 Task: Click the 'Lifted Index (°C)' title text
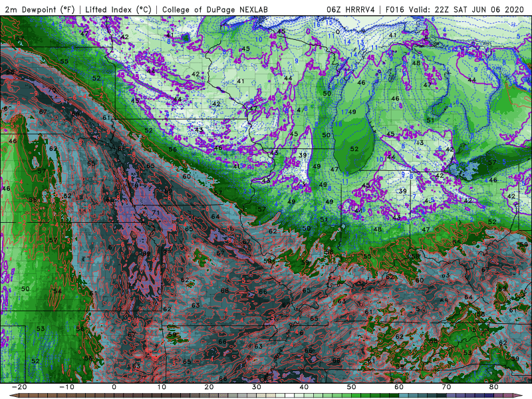click(118, 9)
